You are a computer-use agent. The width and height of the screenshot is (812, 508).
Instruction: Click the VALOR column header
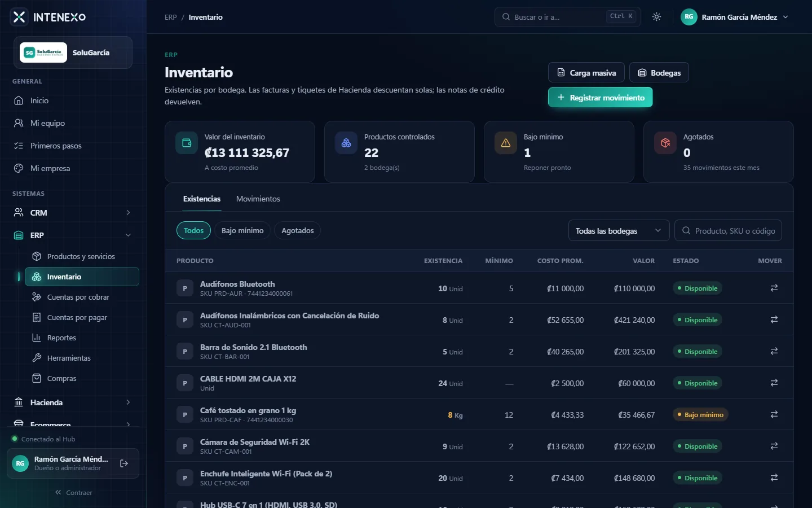(x=643, y=261)
